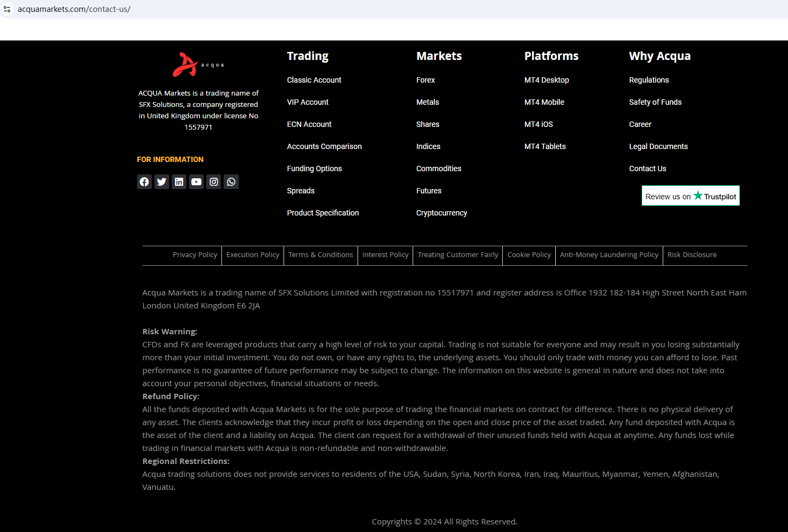This screenshot has height=532, width=788.
Task: Open the Cookie Policy tab
Action: click(529, 255)
